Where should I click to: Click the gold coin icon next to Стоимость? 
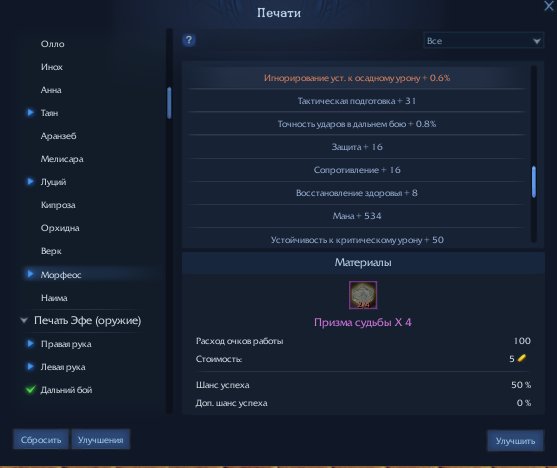click(521, 358)
